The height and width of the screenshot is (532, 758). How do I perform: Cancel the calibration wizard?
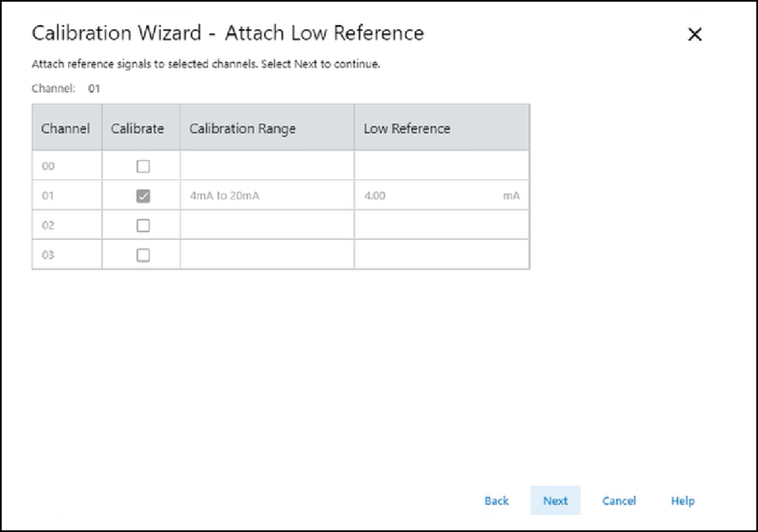(619, 501)
